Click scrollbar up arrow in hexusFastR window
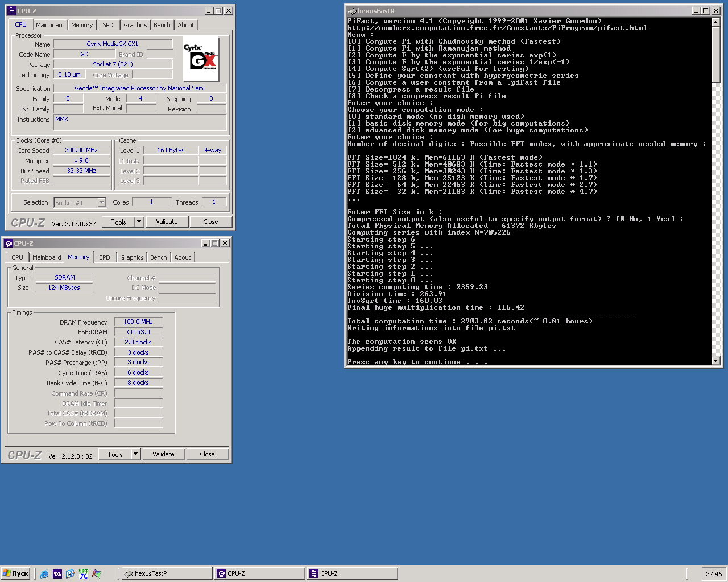 (x=715, y=22)
